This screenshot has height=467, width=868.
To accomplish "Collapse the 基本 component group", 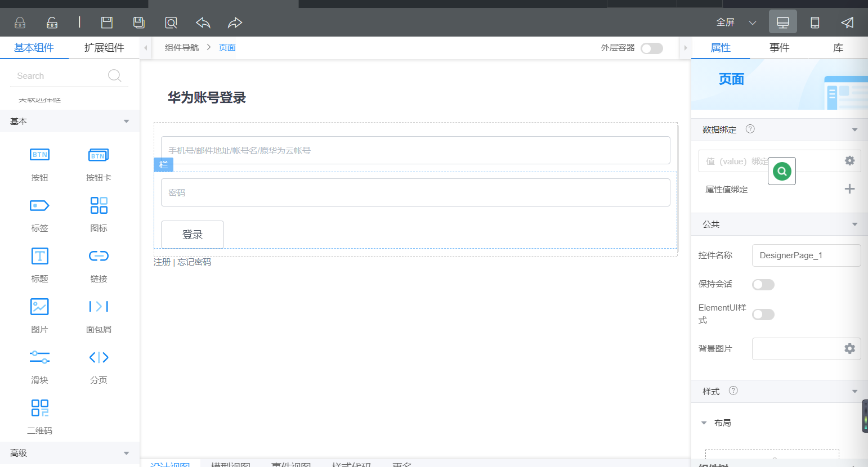I will [x=126, y=122].
